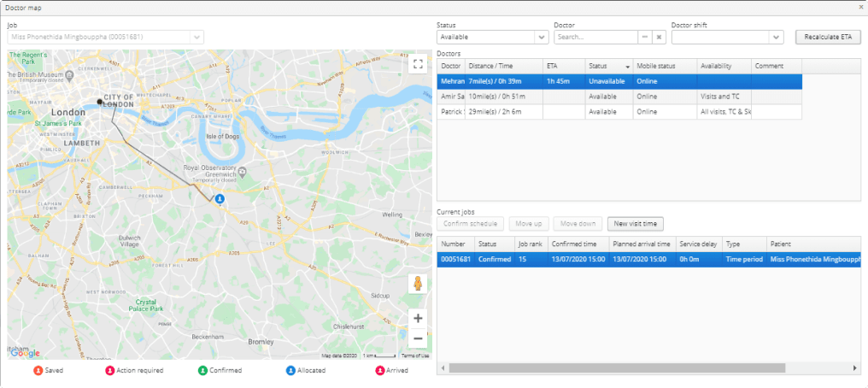The width and height of the screenshot is (868, 388).
Task: Click the Recalculate ETA button
Action: click(x=828, y=37)
